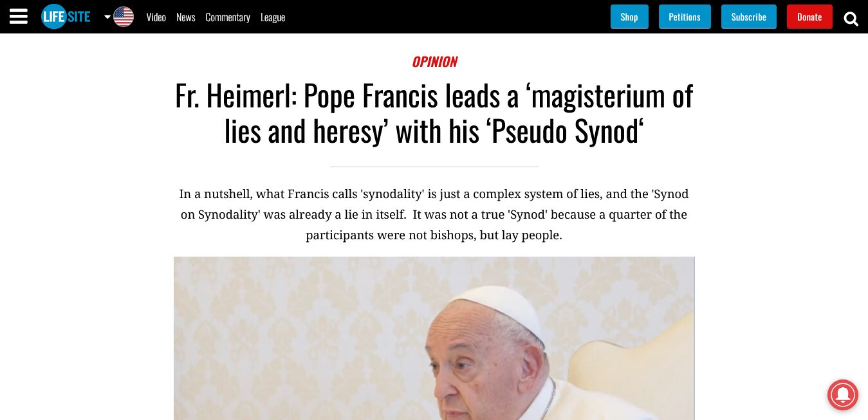
Task: Open the search magnifier icon
Action: pos(851,19)
